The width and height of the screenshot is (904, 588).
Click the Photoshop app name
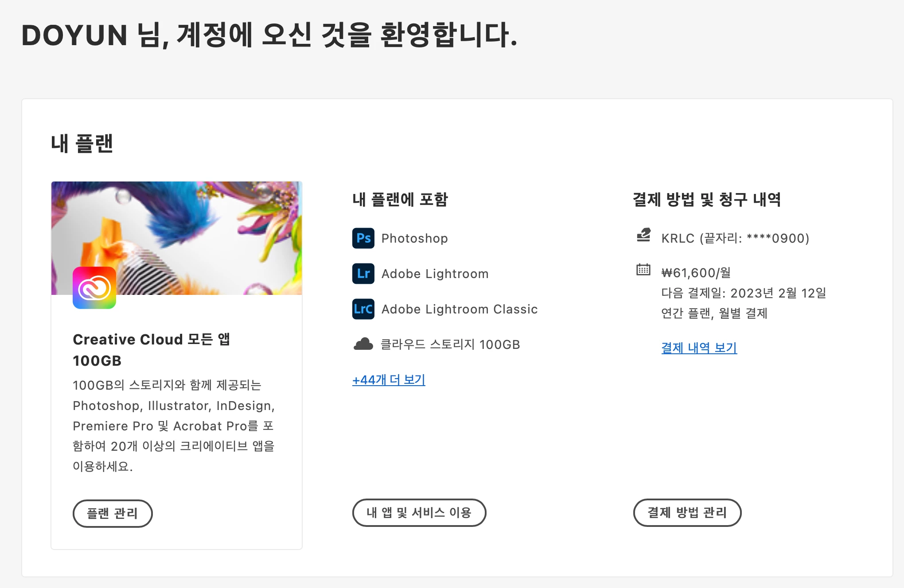[x=414, y=238]
